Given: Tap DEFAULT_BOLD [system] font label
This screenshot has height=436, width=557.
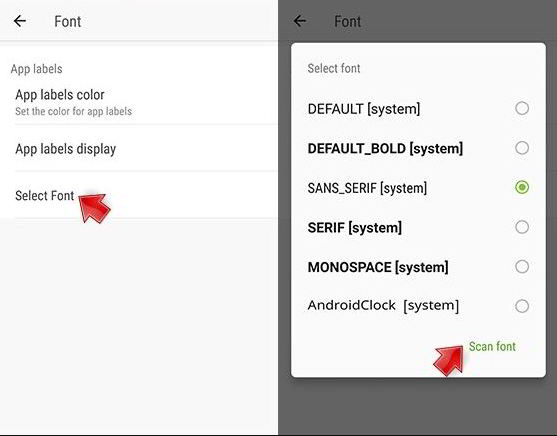Looking at the screenshot, I should click(x=385, y=149).
